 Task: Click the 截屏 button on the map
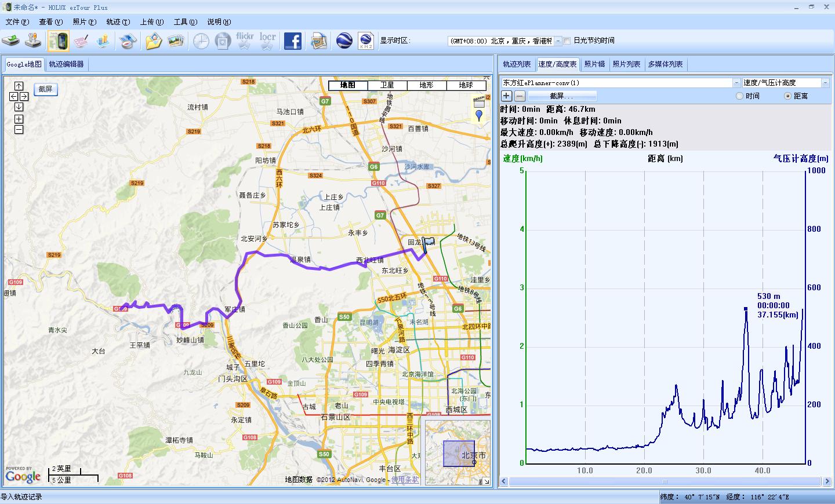[x=45, y=89]
